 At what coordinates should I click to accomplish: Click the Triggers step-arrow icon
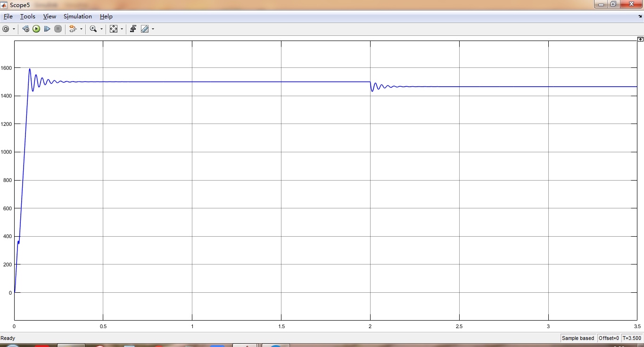pyautogui.click(x=133, y=29)
